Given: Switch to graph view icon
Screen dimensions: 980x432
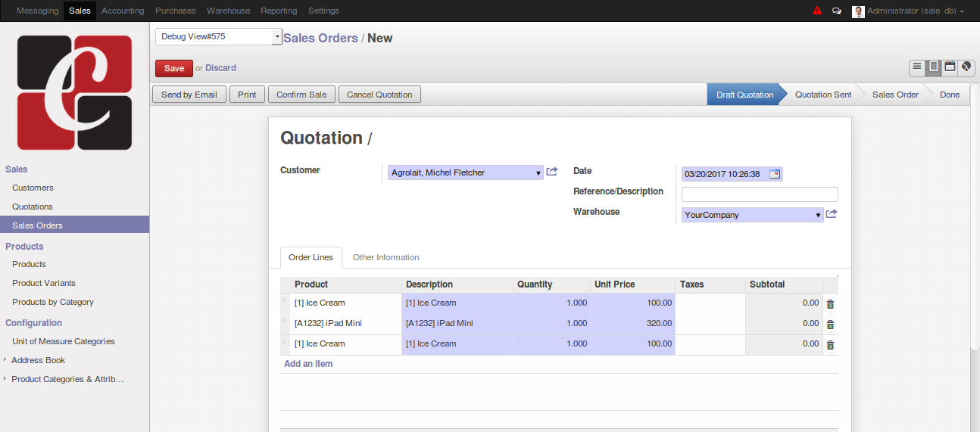Looking at the screenshot, I should click(966, 67).
